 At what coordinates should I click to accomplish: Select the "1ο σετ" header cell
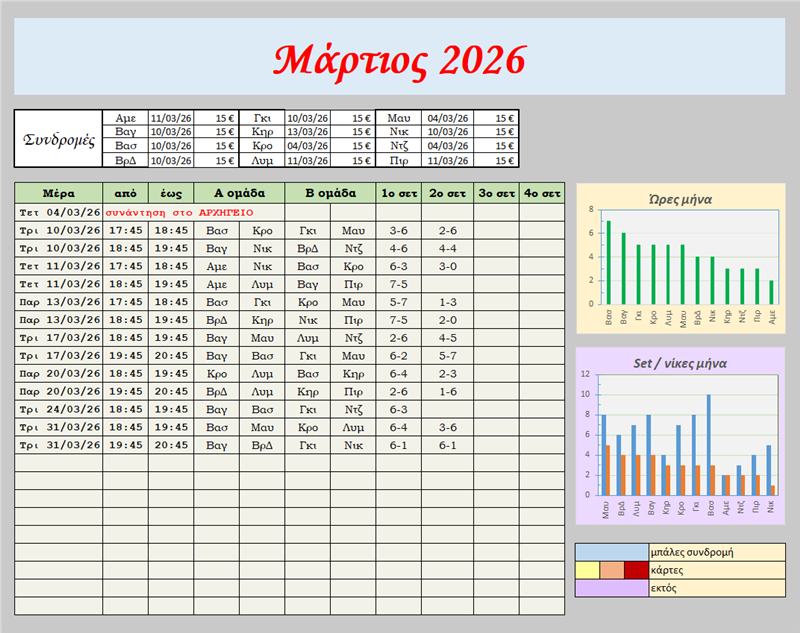(x=399, y=192)
